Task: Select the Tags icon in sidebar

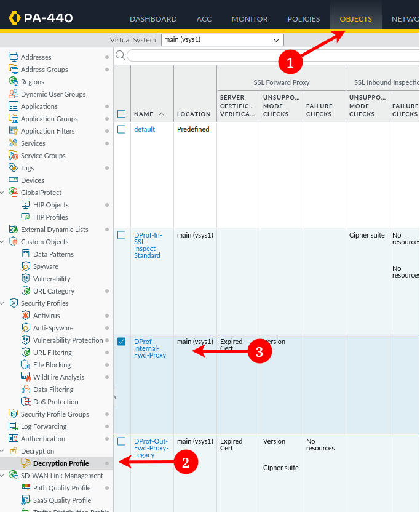Action: click(14, 168)
